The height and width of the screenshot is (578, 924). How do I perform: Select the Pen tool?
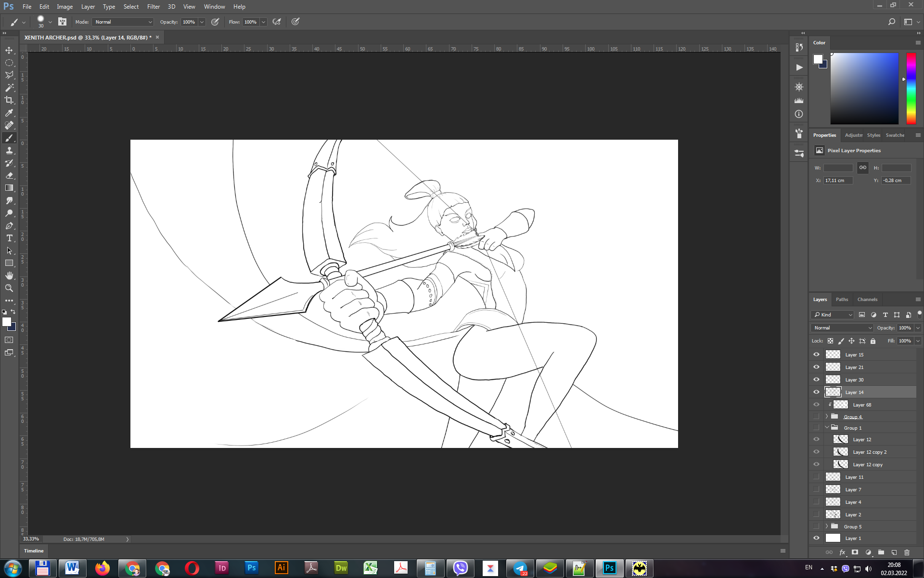click(x=9, y=225)
